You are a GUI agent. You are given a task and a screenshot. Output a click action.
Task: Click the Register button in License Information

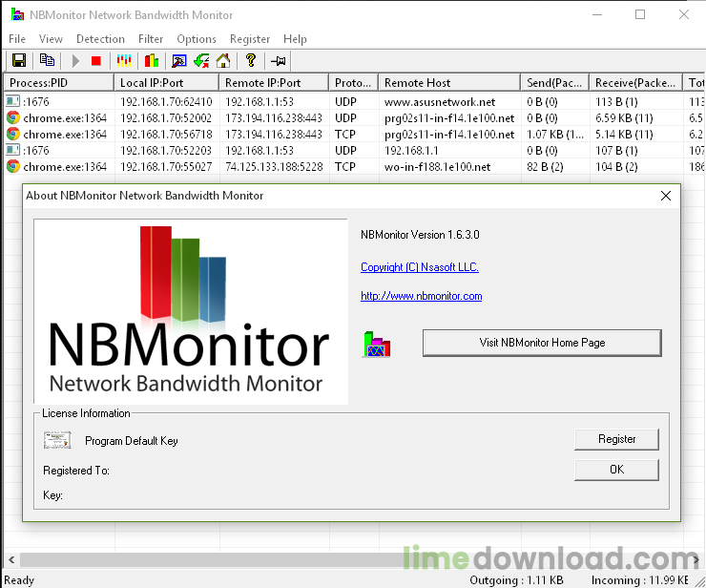(616, 439)
